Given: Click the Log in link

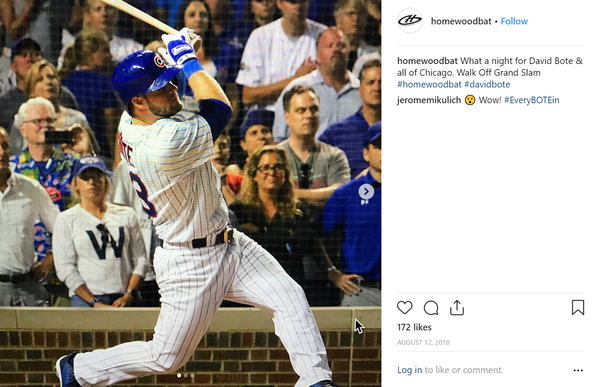Looking at the screenshot, I should [x=409, y=370].
